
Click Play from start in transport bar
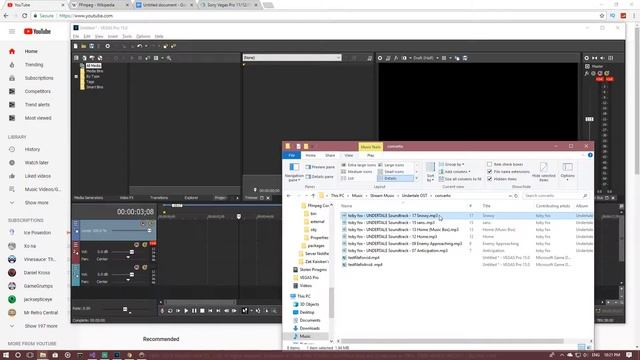[178, 311]
